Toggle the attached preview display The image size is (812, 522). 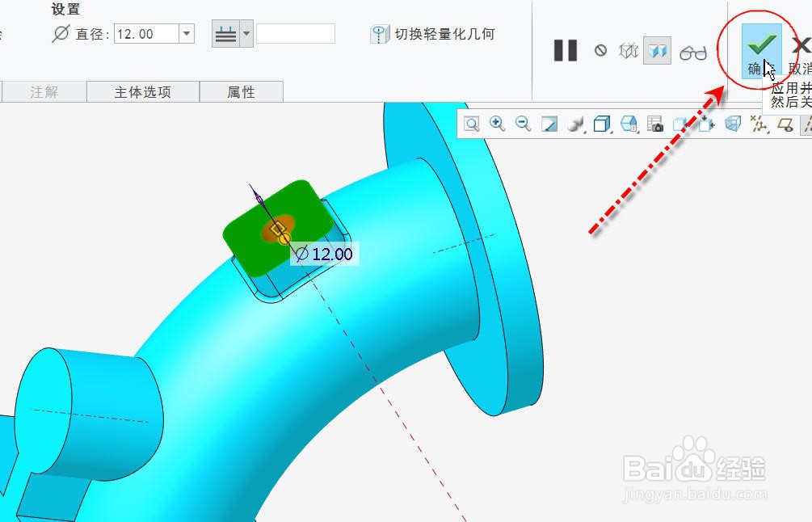(x=656, y=50)
